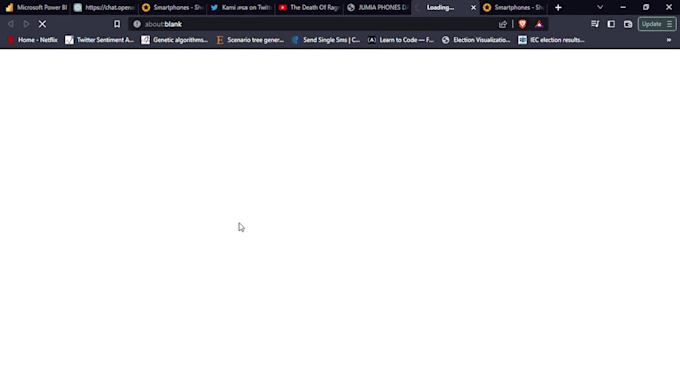Screen dimensions: 680x382
Task: Bookmark this page with bookmark icon
Action: pos(117,24)
